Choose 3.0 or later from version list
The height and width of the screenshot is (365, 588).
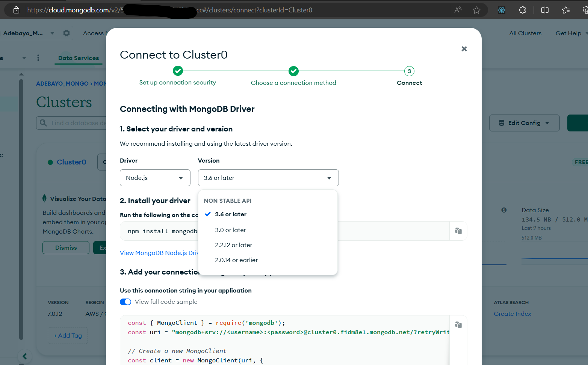point(230,230)
